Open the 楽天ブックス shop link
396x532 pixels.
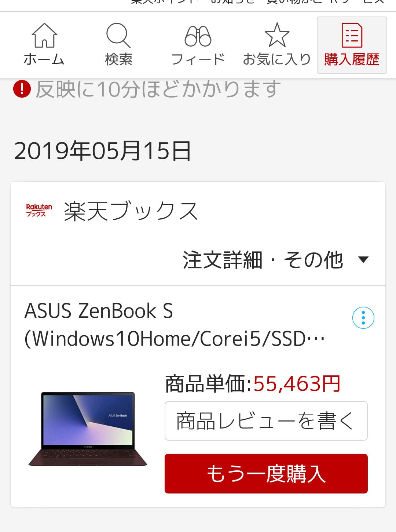pyautogui.click(x=131, y=211)
